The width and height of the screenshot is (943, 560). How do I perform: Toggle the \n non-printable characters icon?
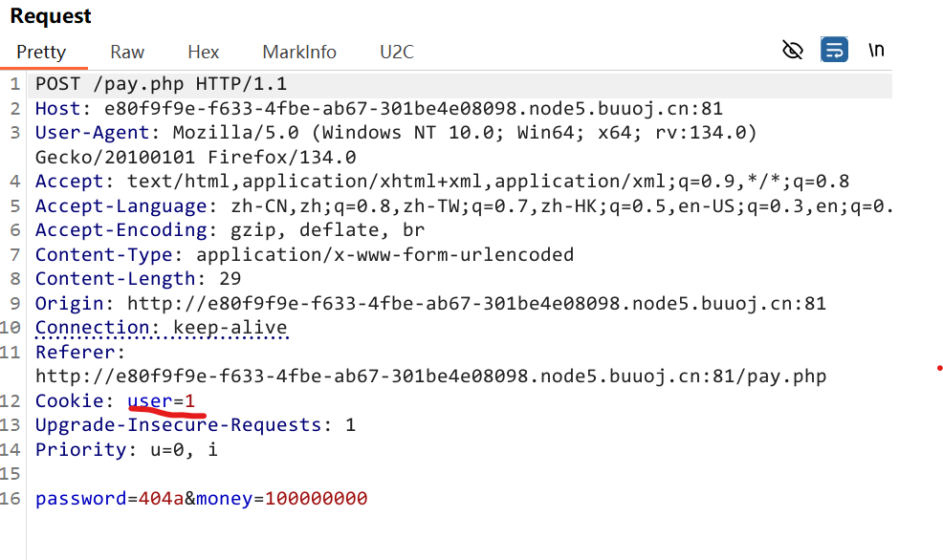point(876,51)
